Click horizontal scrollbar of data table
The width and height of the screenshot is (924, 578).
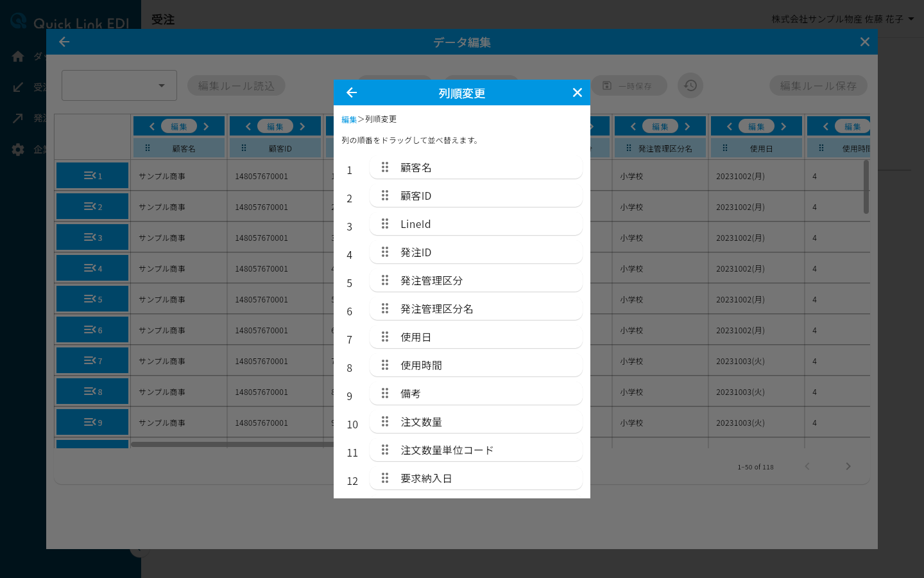[232, 444]
